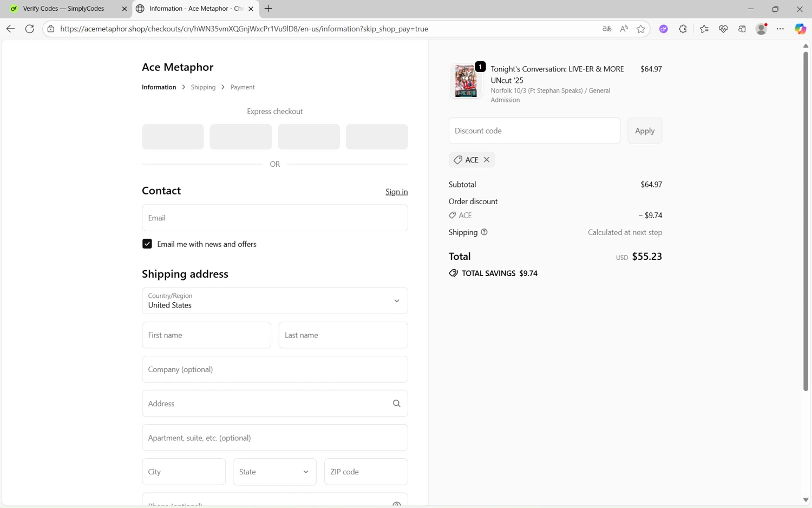812x508 pixels.
Task: Click the product title Tonight's Conversation
Action: pos(558,75)
